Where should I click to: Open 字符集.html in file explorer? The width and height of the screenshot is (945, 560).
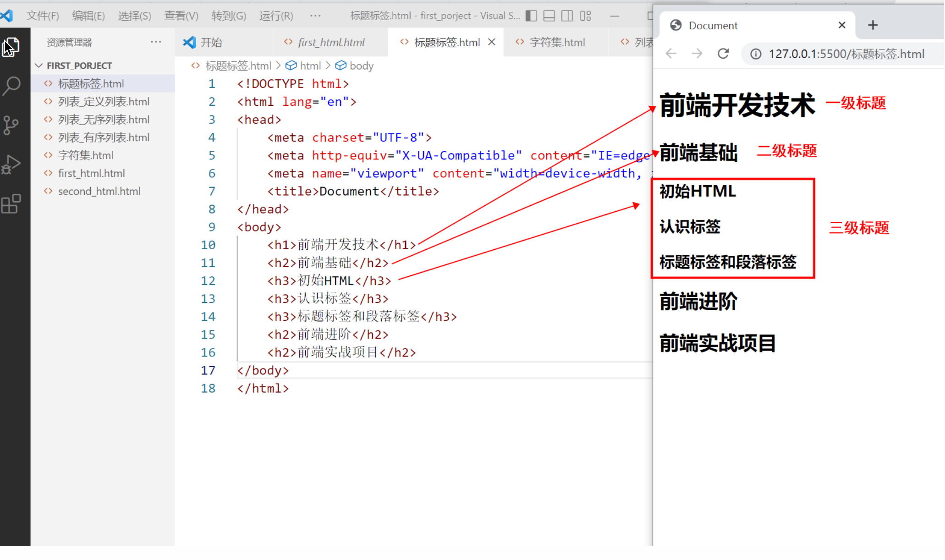pos(103,155)
